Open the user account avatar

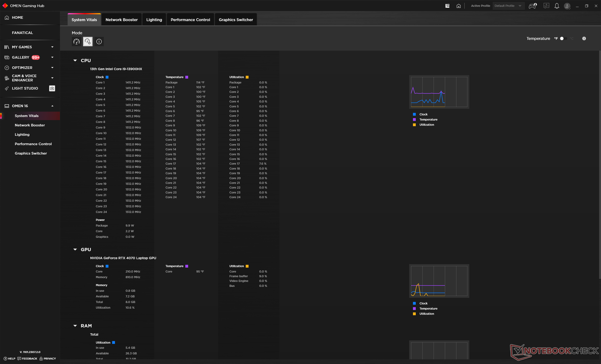click(567, 6)
